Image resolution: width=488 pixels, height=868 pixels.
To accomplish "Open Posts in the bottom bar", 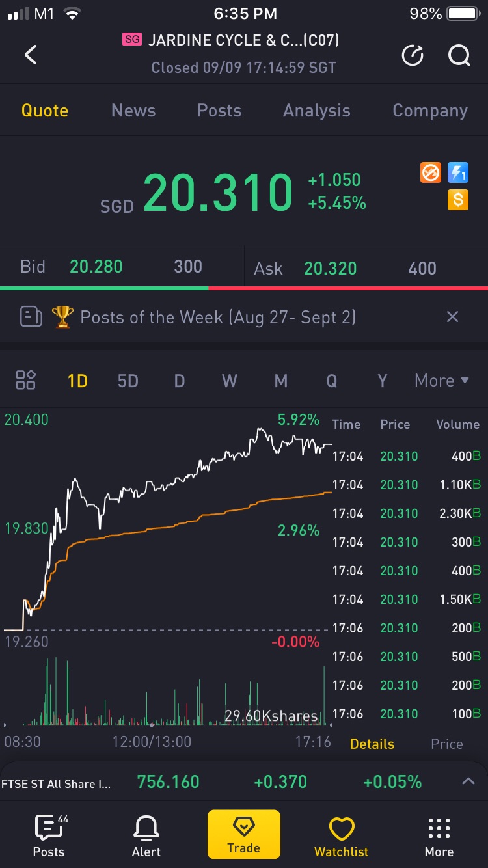I will tap(49, 836).
